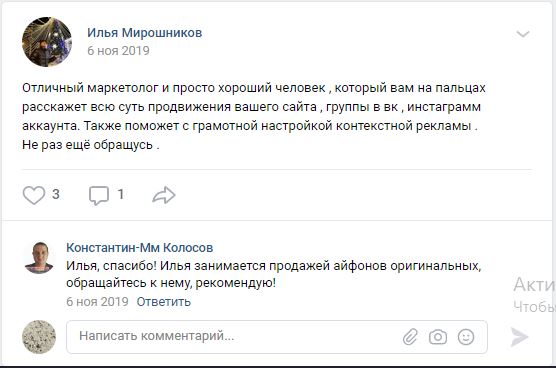Expand post options chevron menu

523,34
